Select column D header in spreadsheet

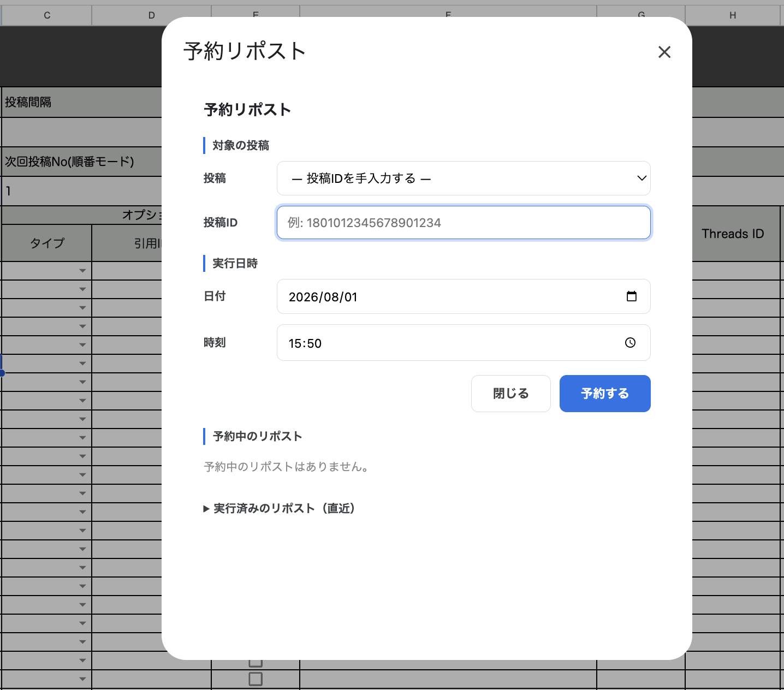152,15
